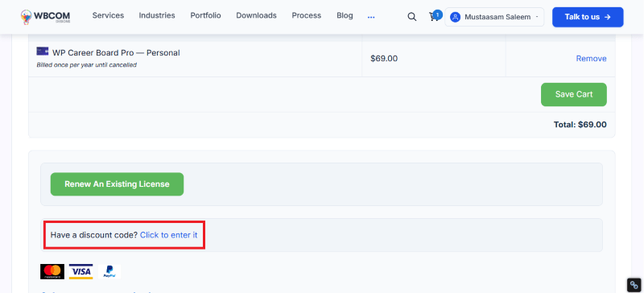The height and width of the screenshot is (293, 644).
Task: Open the Process menu item
Action: click(x=307, y=15)
